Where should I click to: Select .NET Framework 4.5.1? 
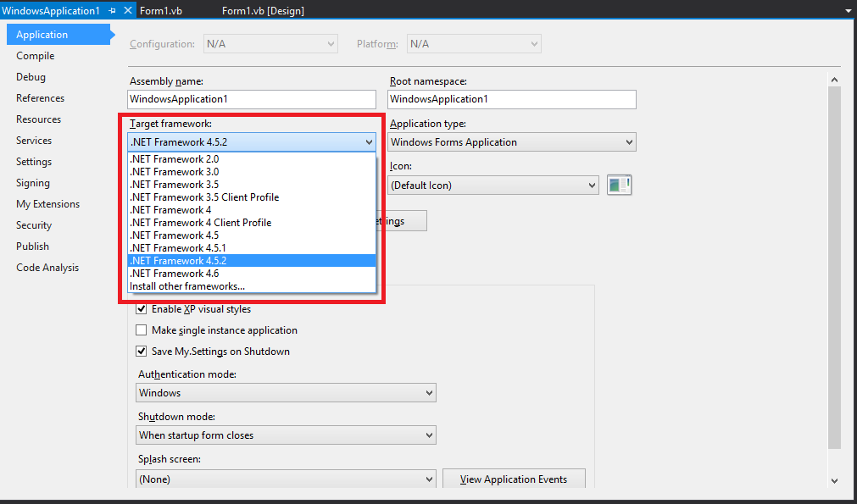252,248
